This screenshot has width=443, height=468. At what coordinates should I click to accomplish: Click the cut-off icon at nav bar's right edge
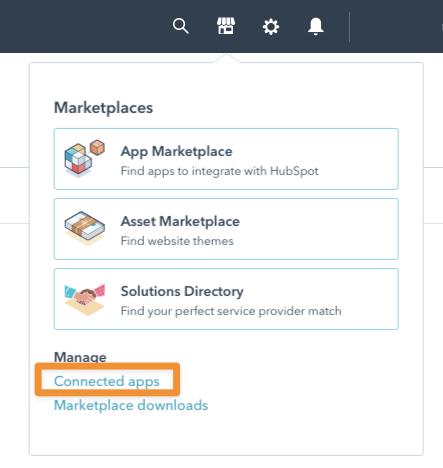442,27
